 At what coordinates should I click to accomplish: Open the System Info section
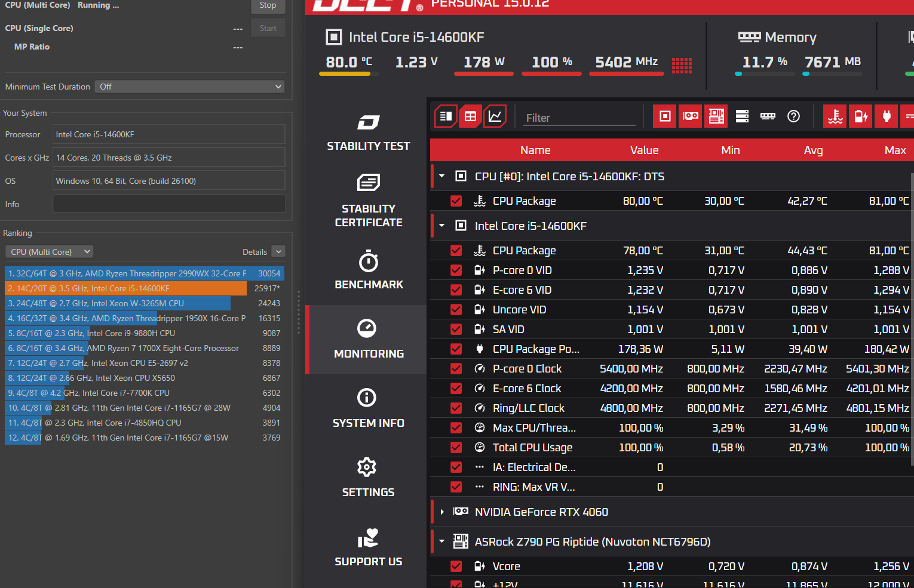(368, 409)
